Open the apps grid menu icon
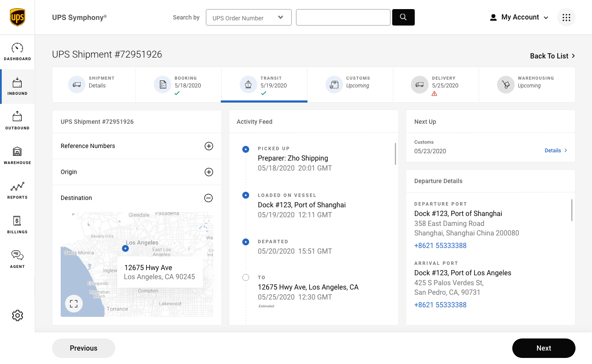This screenshot has width=592, height=364. 566,18
